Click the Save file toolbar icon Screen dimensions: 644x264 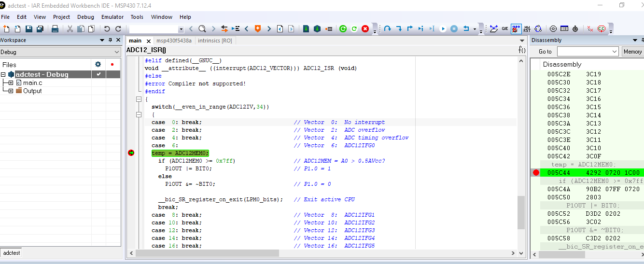pos(29,29)
